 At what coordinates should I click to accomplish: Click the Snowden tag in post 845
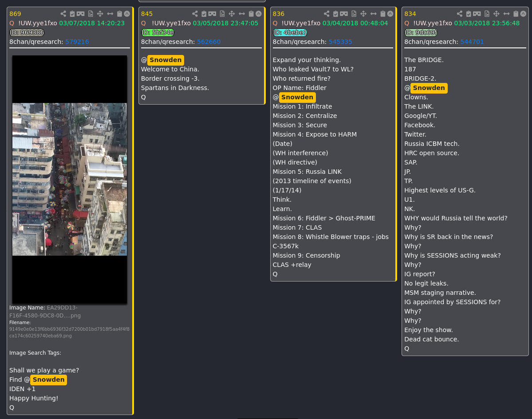[166, 60]
